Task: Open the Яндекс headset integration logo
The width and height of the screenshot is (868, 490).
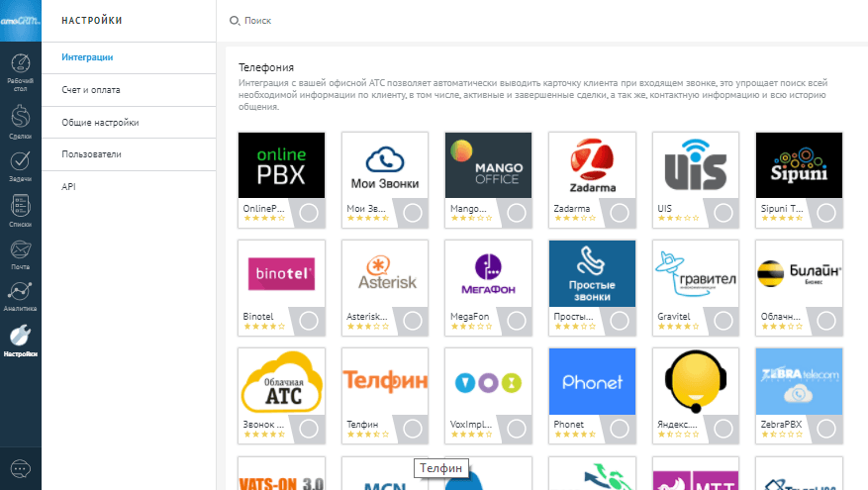Action: point(695,381)
